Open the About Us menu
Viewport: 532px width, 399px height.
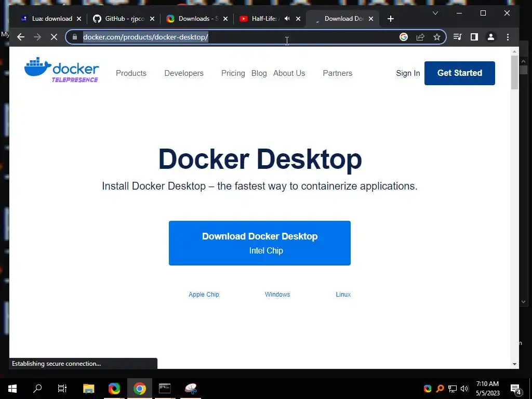click(289, 73)
